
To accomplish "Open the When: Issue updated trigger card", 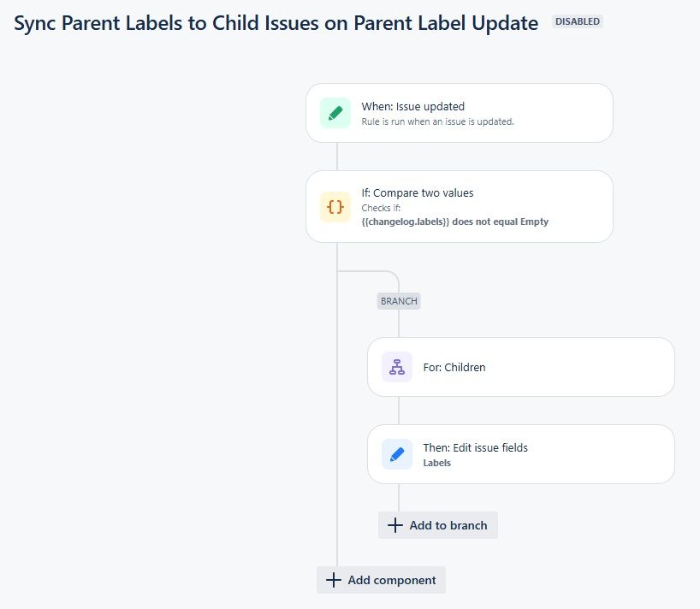I will 459,112.
